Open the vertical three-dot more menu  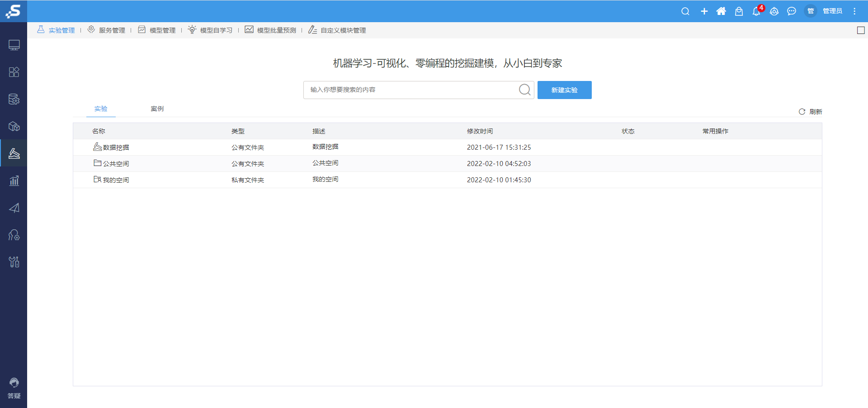coord(854,11)
